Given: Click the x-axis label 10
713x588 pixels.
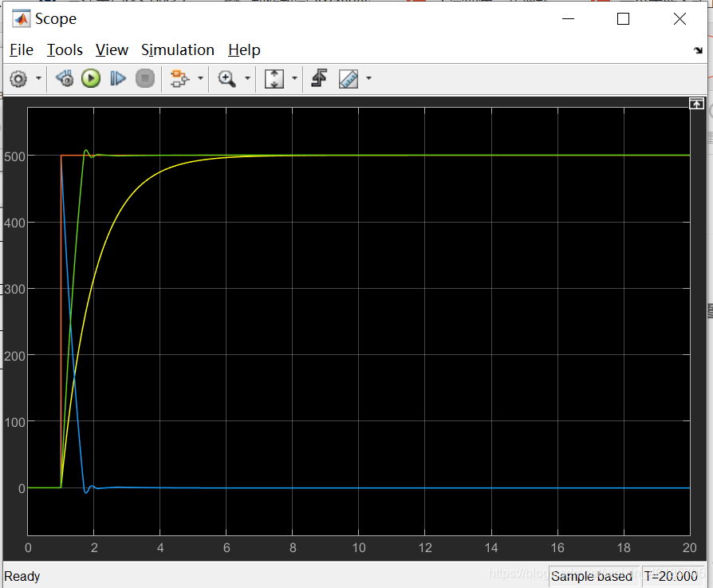Looking at the screenshot, I should 359,547.
